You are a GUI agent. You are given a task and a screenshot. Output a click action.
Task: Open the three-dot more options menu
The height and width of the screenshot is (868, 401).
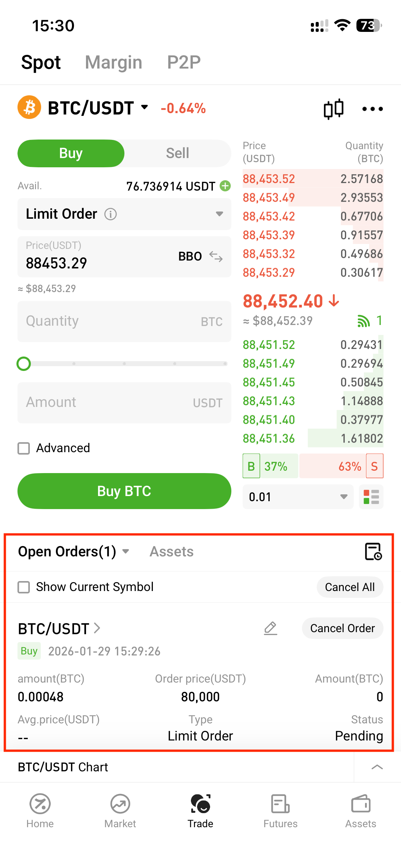tap(373, 109)
